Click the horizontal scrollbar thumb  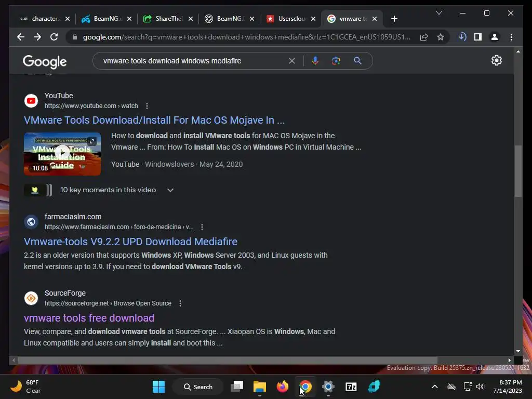click(x=228, y=360)
